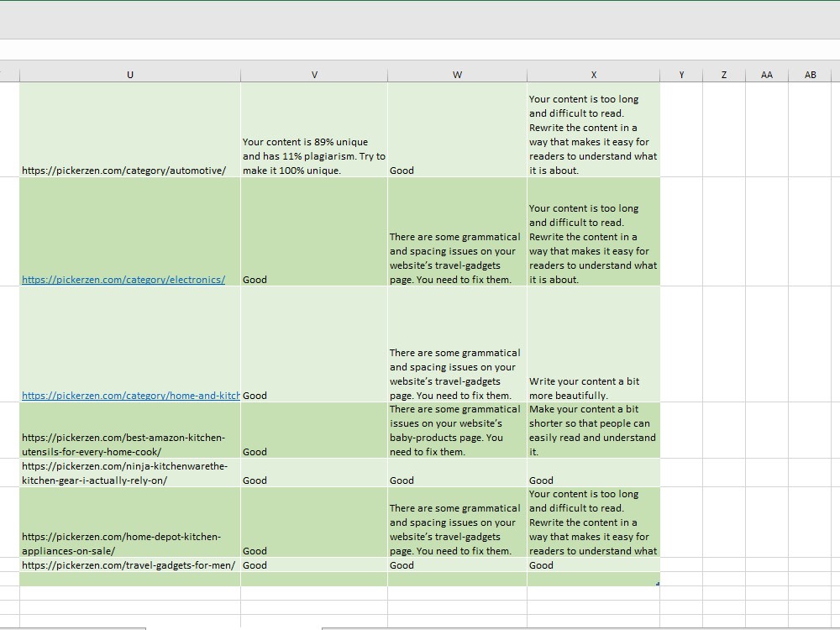Select 'Good' in column X of travel-gadgets row

594,564
